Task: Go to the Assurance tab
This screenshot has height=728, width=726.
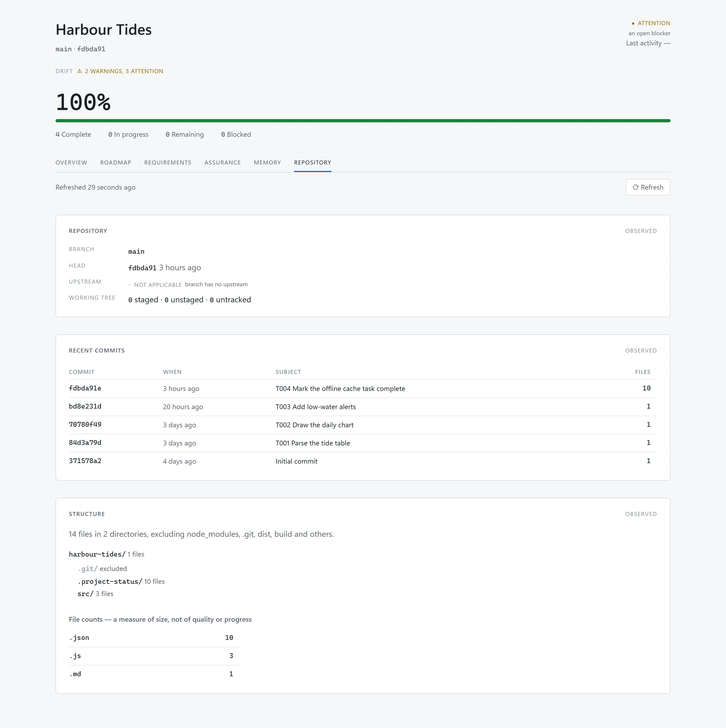Action: point(223,162)
